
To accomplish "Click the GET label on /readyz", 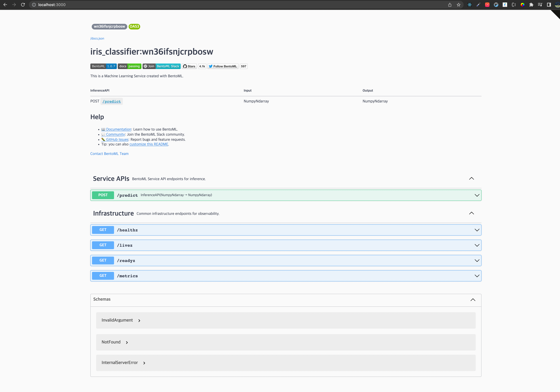I will tap(103, 260).
